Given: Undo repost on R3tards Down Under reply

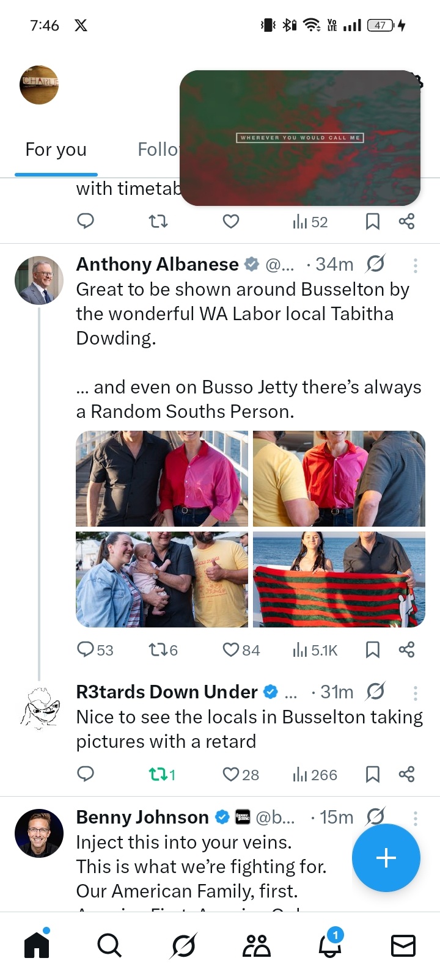Looking at the screenshot, I should coord(158,775).
